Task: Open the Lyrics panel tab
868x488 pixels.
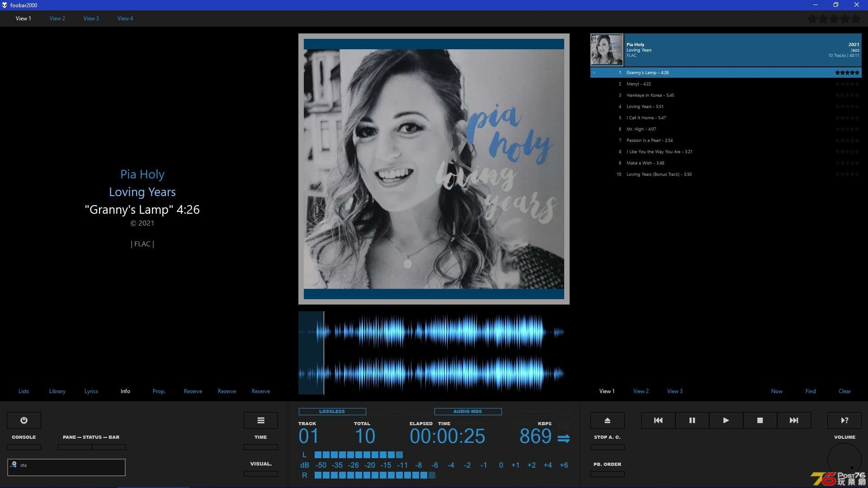Action: coord(91,391)
